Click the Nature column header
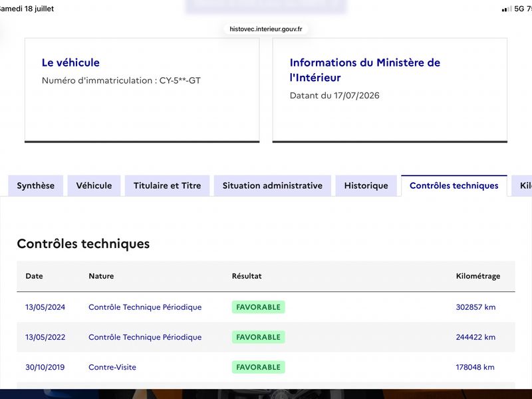The height and width of the screenshot is (399, 532). tap(101, 276)
